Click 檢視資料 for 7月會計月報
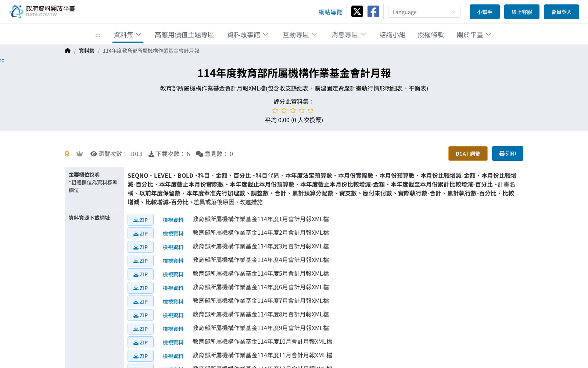The image size is (588, 368). 173,301
